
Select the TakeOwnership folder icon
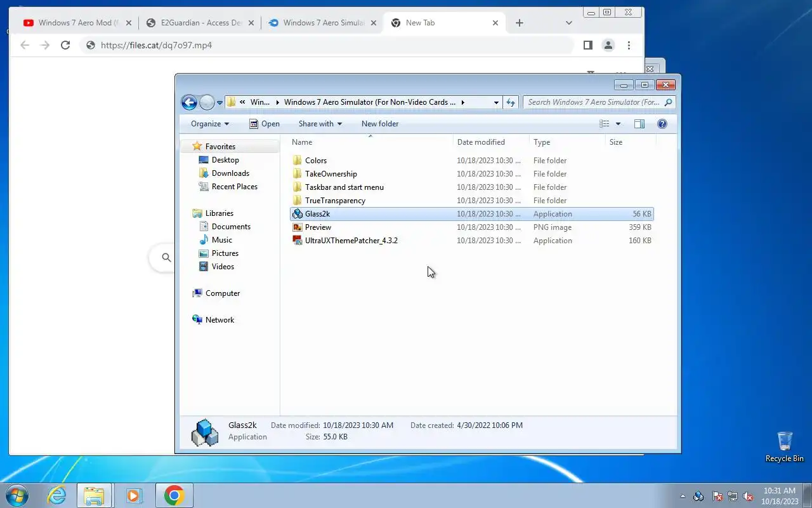tap(298, 174)
